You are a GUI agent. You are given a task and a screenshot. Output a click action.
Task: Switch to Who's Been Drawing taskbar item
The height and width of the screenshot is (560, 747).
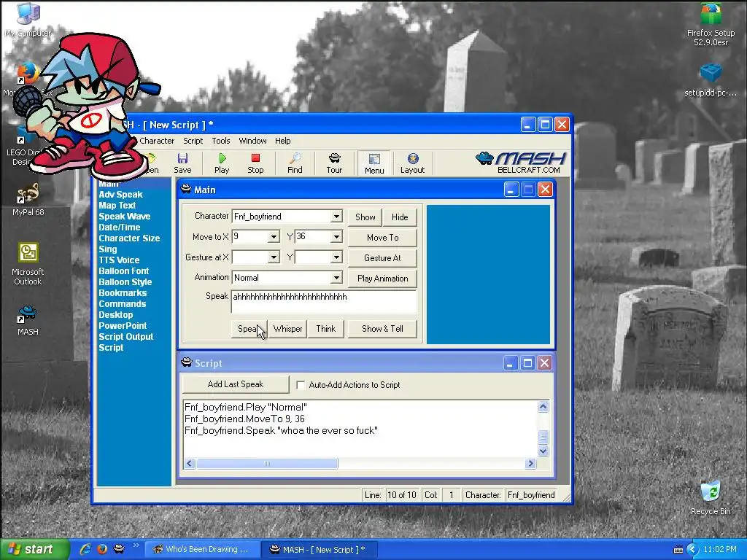202,550
